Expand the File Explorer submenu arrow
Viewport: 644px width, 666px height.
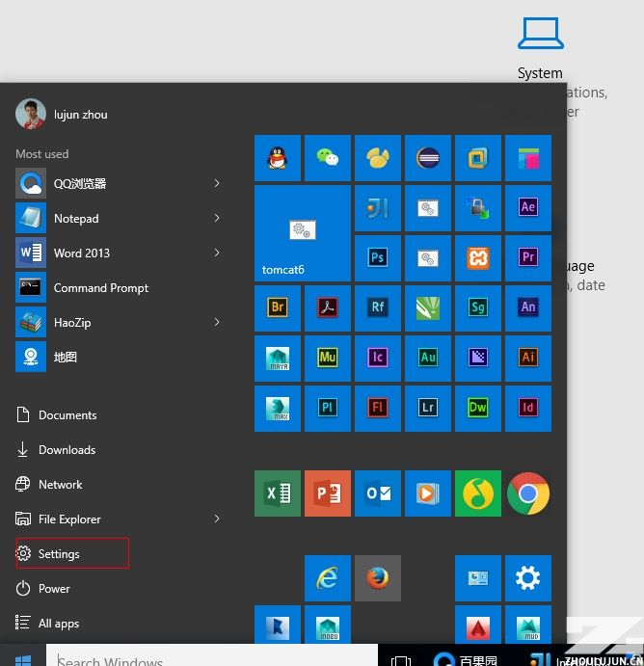click(x=217, y=519)
